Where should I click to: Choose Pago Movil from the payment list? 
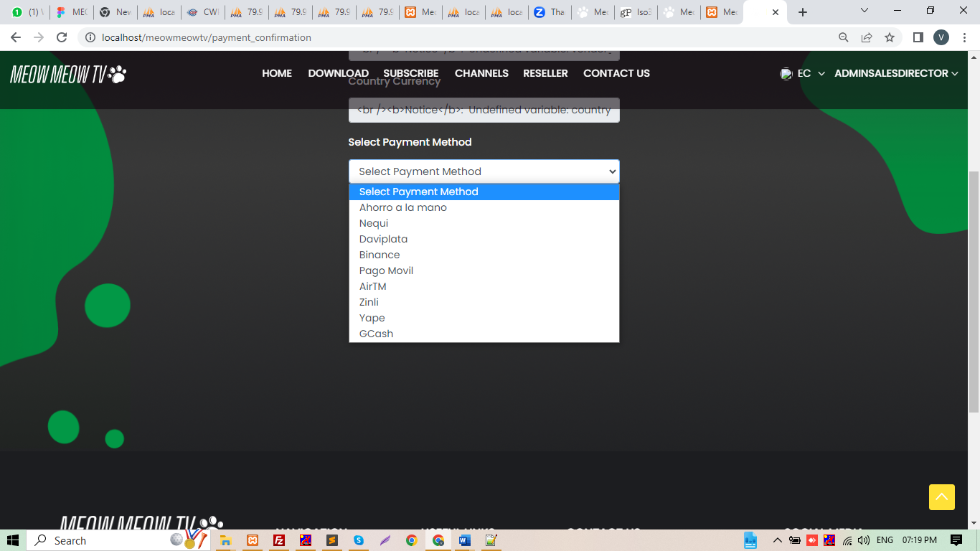pos(484,270)
